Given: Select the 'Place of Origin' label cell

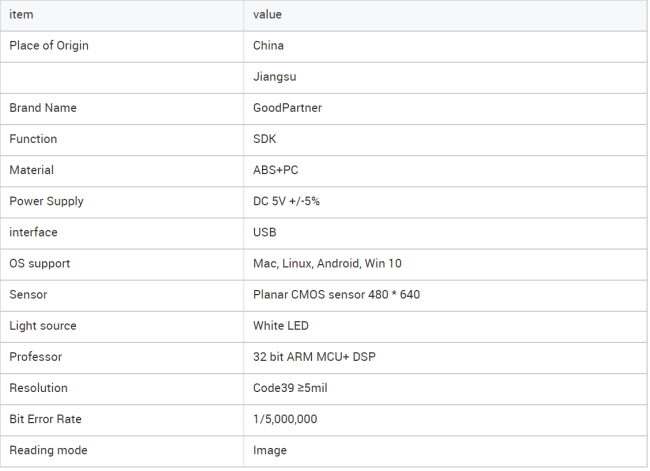Looking at the screenshot, I should pyautogui.click(x=122, y=46).
